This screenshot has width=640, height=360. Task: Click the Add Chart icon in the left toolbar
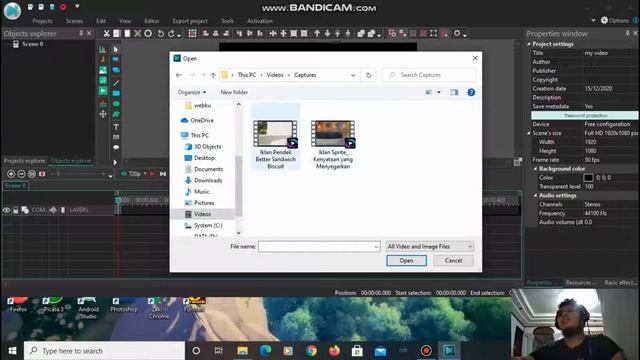pos(103,49)
